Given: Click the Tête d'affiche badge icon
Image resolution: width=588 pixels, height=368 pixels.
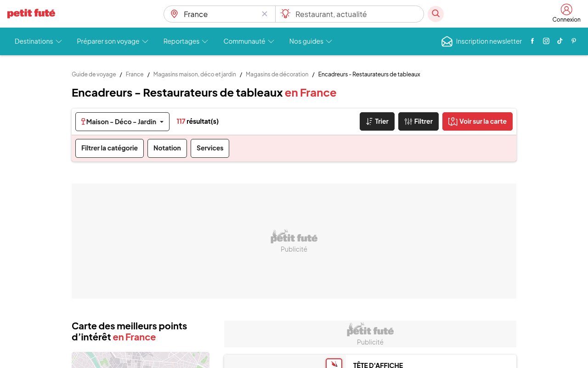Looking at the screenshot, I should (x=334, y=363).
